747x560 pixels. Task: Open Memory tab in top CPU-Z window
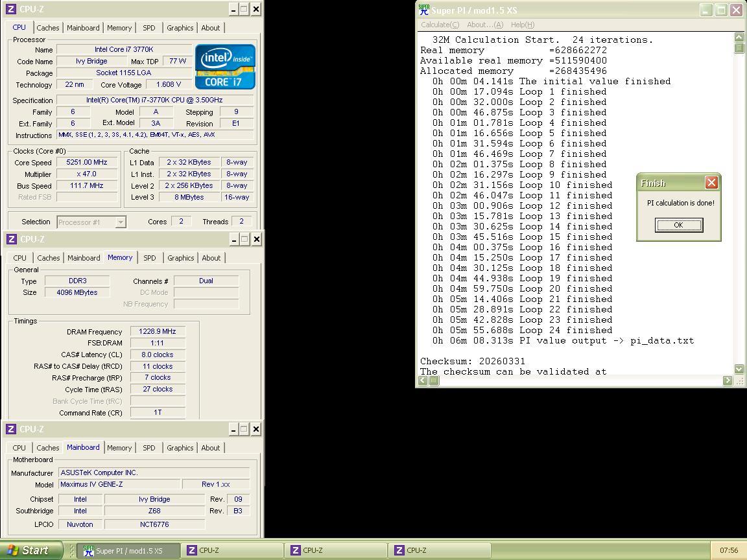(119, 28)
